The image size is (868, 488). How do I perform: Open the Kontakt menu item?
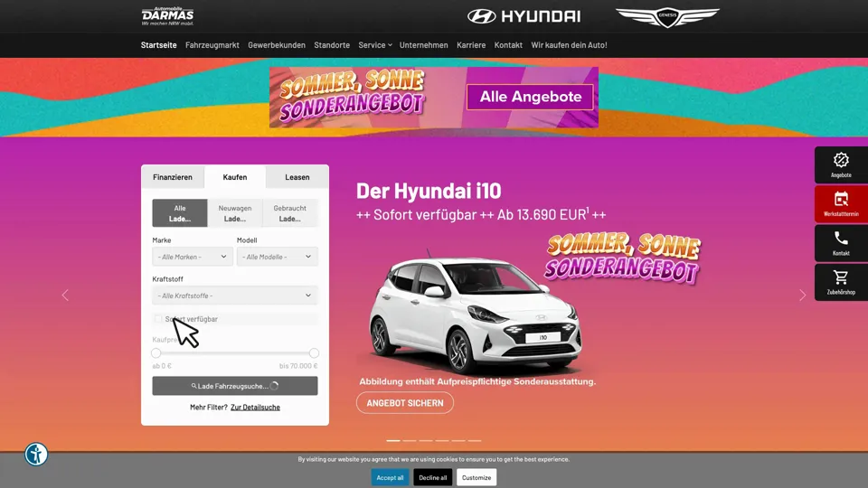(x=508, y=45)
